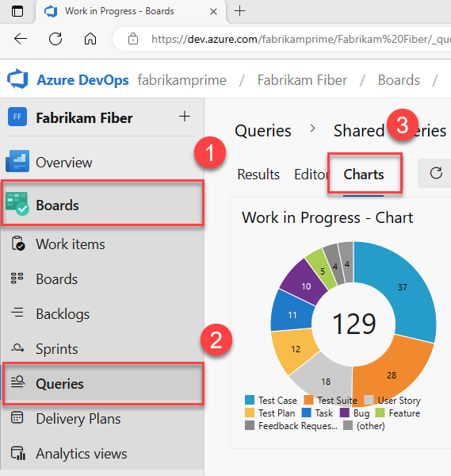
Task: Open Analytics views page
Action: 102,454
